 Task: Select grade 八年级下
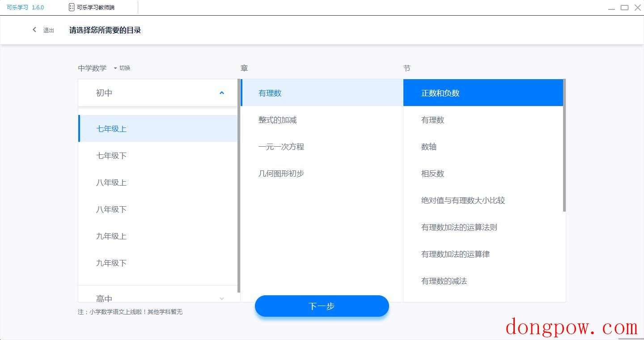(x=158, y=209)
